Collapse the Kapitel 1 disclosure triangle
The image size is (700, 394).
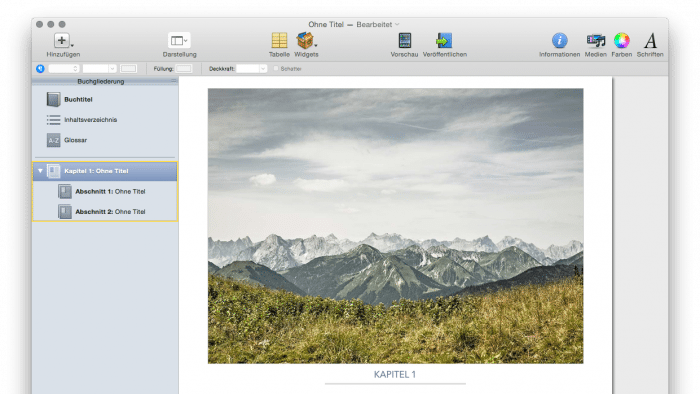pos(40,171)
